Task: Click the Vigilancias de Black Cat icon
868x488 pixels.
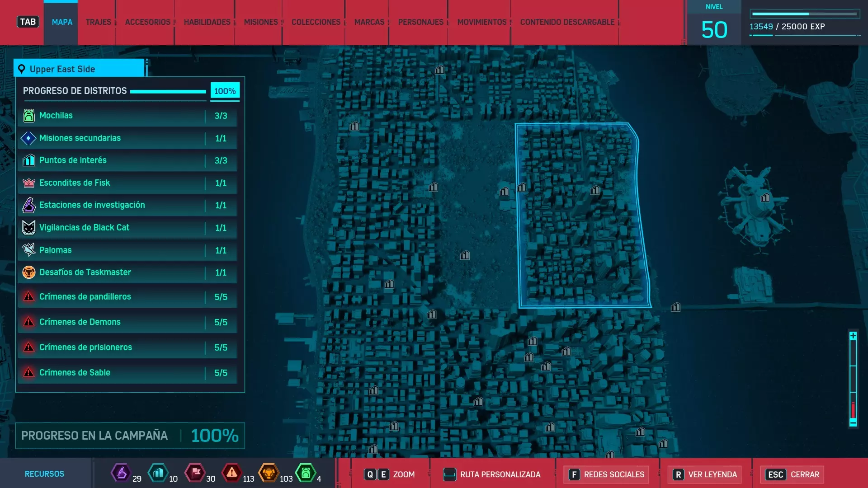Action: click(28, 228)
